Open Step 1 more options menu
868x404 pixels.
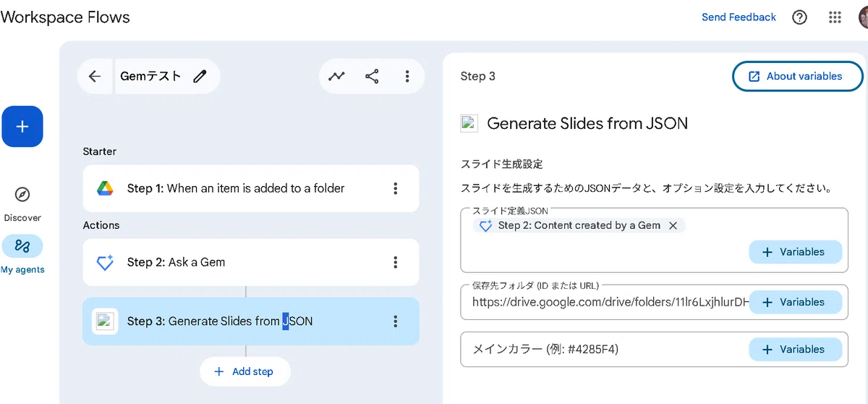[x=395, y=188]
